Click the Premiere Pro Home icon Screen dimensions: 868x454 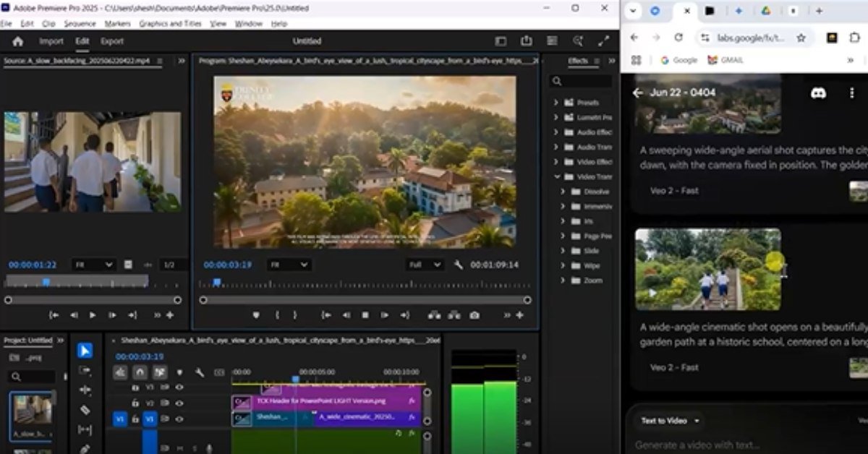click(18, 41)
